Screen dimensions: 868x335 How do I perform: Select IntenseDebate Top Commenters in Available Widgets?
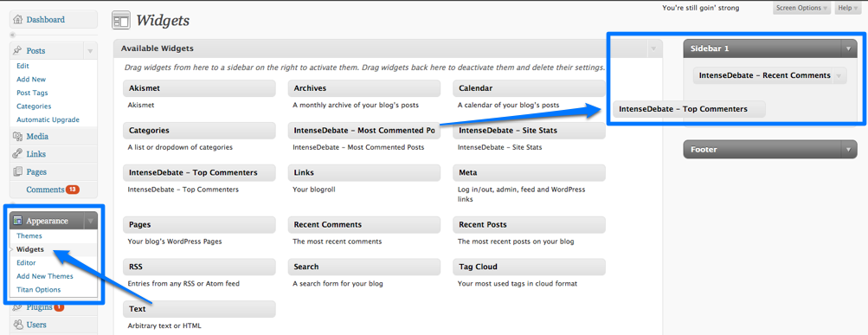[x=199, y=173]
